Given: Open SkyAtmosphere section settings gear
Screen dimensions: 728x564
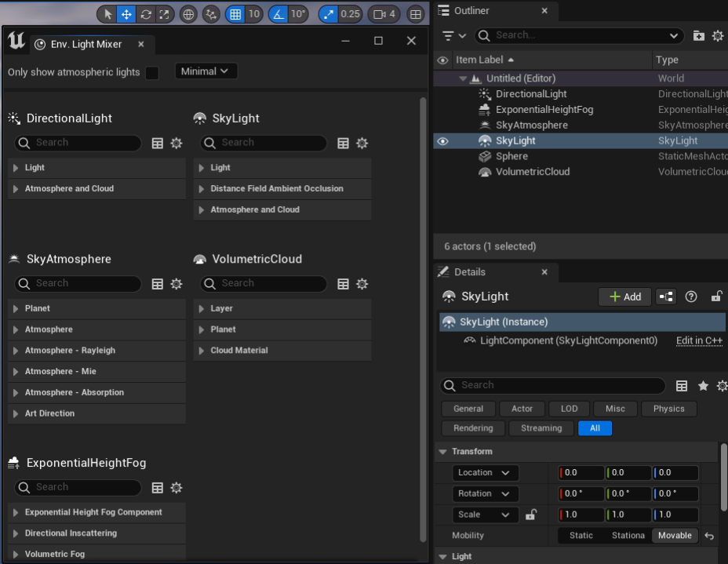Looking at the screenshot, I should pyautogui.click(x=177, y=284).
